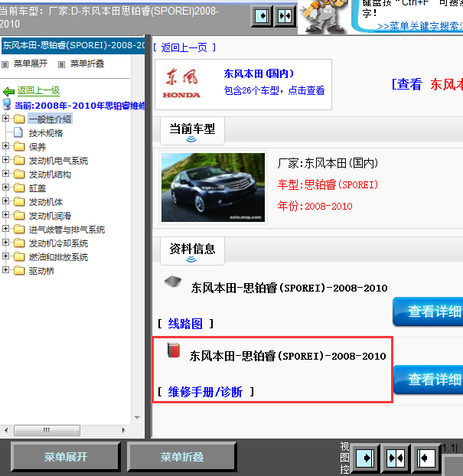Click the bottom bar right-arrow view control
Image resolution: width=463 pixels, height=476 pixels.
pos(365,458)
